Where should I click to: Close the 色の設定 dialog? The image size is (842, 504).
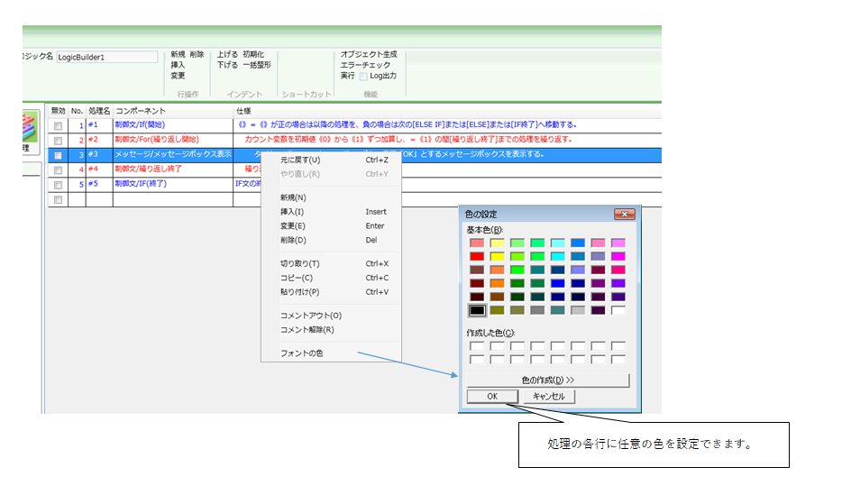pyautogui.click(x=625, y=215)
